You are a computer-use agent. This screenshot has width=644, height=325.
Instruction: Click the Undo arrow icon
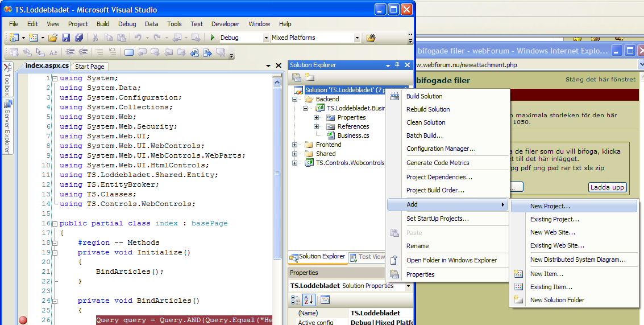click(x=138, y=38)
